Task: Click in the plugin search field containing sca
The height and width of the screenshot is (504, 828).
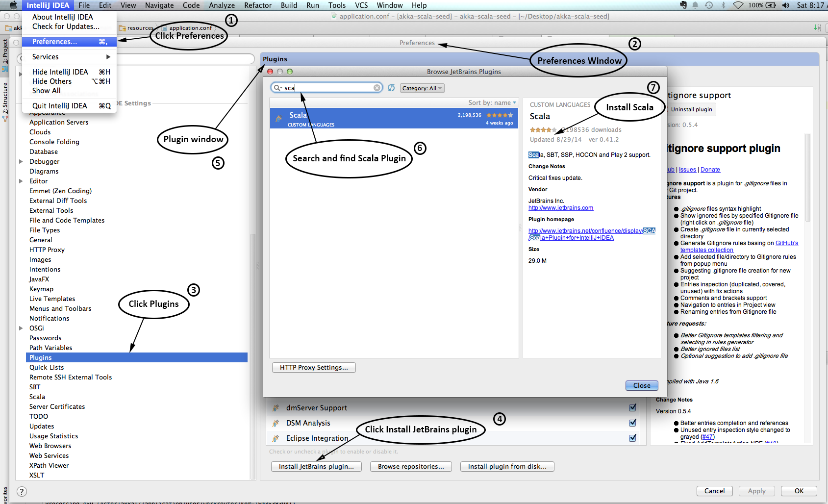Action: pyautogui.click(x=327, y=88)
